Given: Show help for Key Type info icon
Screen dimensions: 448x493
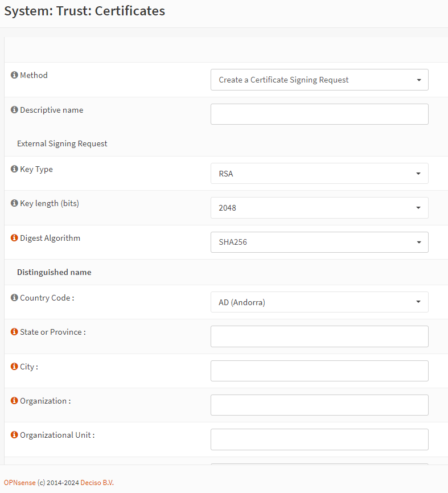Looking at the screenshot, I should click(14, 169).
